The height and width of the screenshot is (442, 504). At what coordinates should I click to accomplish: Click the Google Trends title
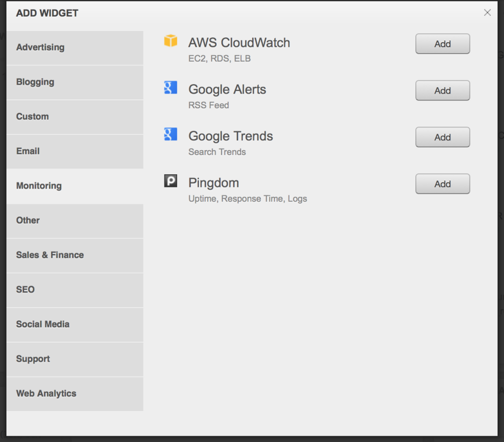click(x=231, y=136)
